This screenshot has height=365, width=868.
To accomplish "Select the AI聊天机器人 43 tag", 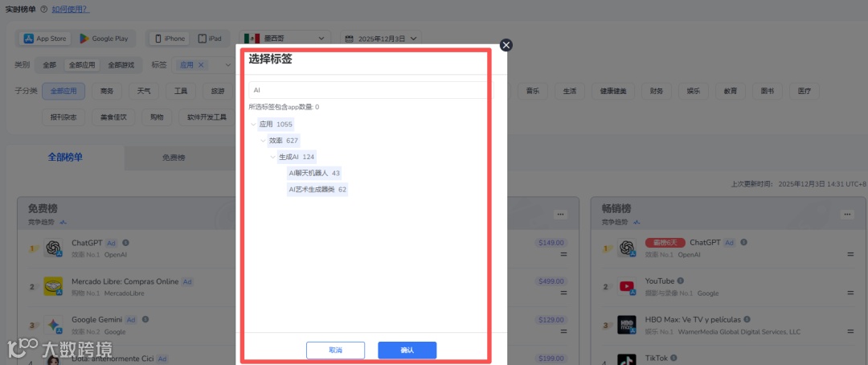I will point(314,174).
